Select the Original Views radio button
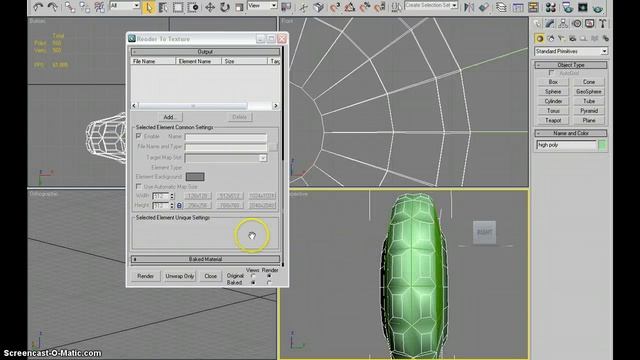 [x=253, y=276]
